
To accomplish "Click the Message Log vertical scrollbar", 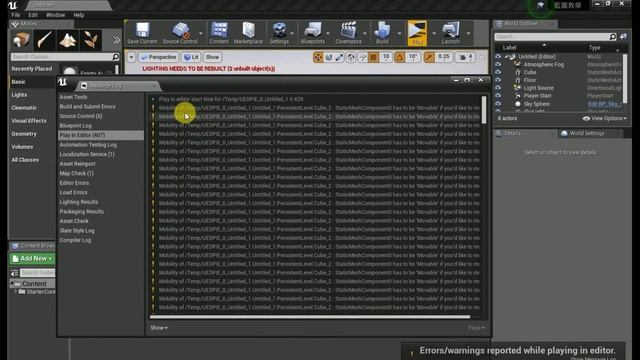I will click(x=484, y=109).
